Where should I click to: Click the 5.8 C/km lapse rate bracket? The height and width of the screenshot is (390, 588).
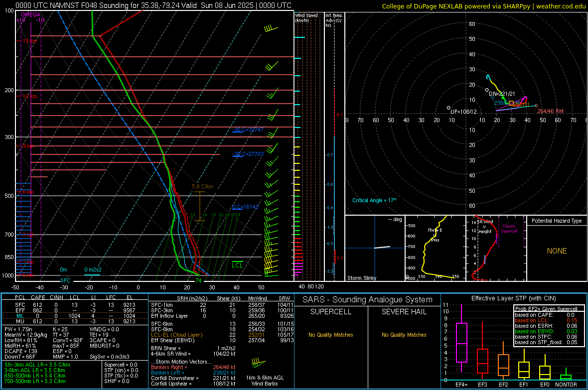[x=200, y=206]
